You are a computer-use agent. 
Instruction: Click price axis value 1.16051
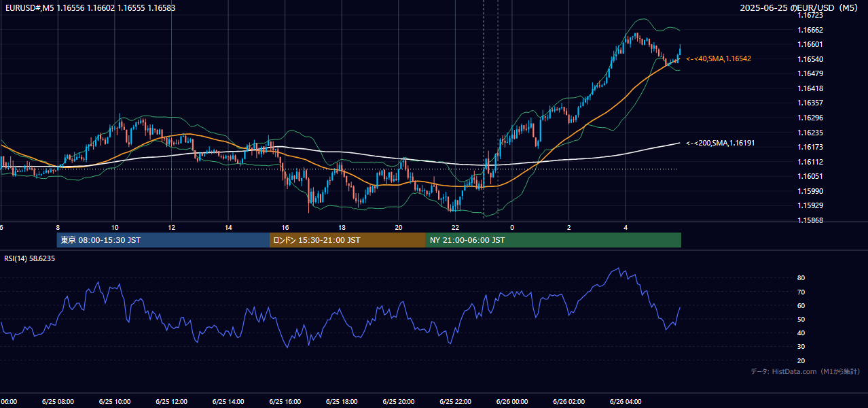(x=810, y=177)
